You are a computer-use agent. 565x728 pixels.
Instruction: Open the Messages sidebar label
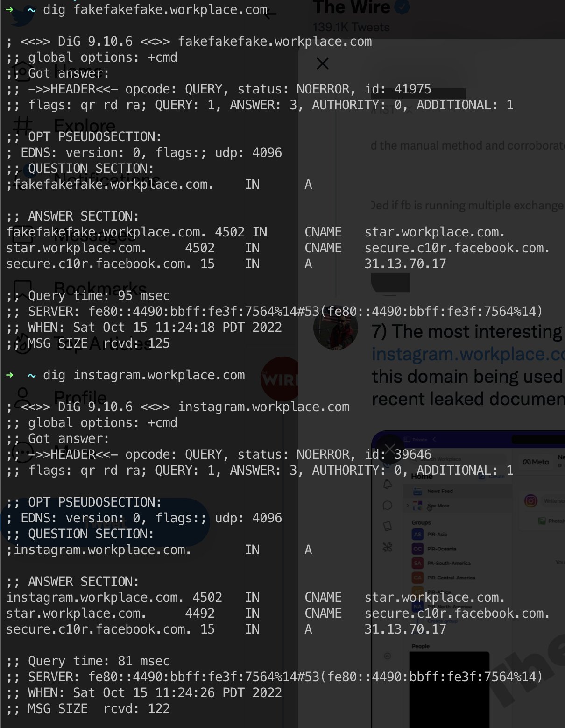tap(95, 235)
